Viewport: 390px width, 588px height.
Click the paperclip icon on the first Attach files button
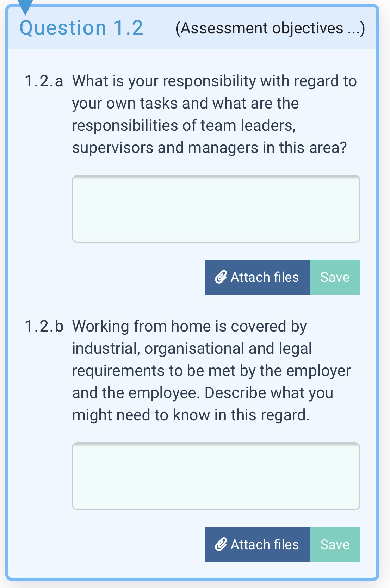click(221, 277)
